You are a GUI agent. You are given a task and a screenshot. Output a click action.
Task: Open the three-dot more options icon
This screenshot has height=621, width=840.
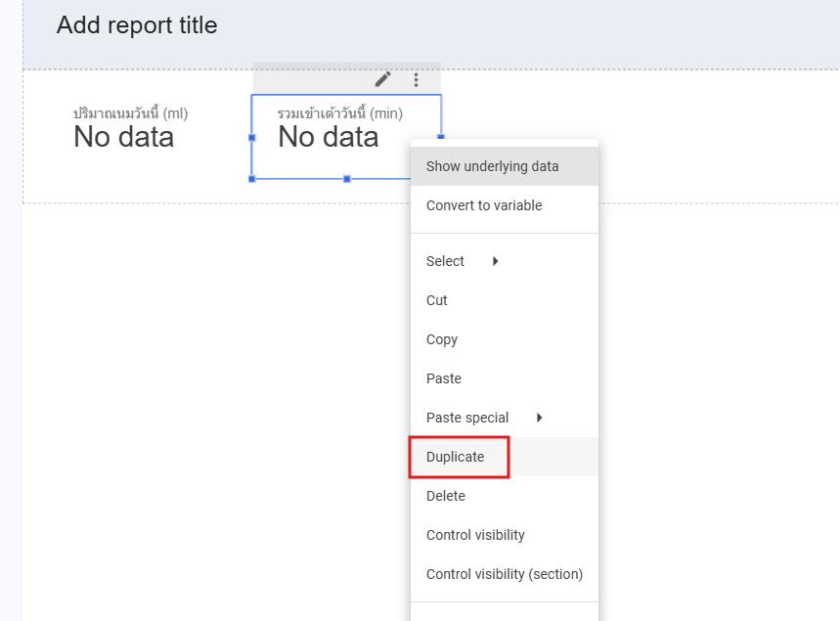pyautogui.click(x=417, y=79)
